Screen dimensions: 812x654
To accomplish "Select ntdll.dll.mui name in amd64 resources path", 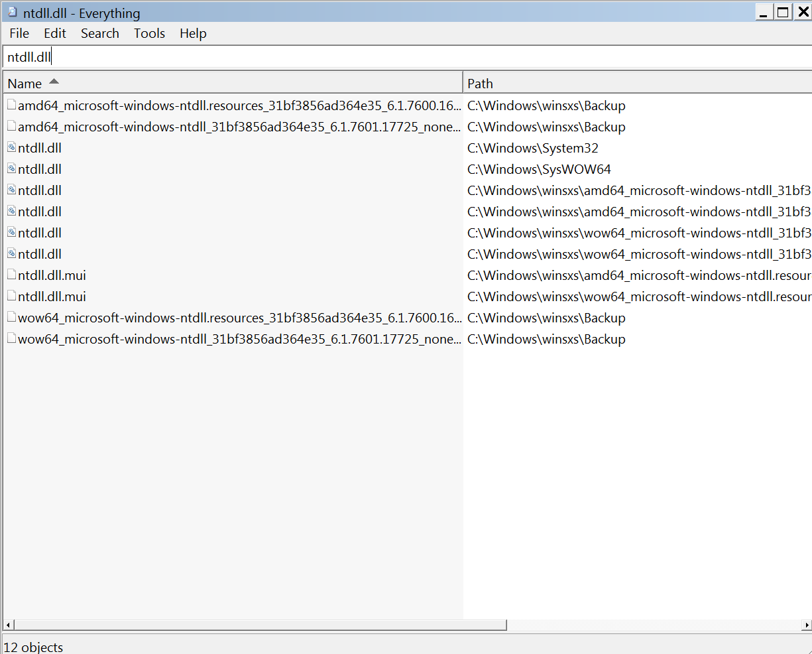I will click(x=52, y=275).
